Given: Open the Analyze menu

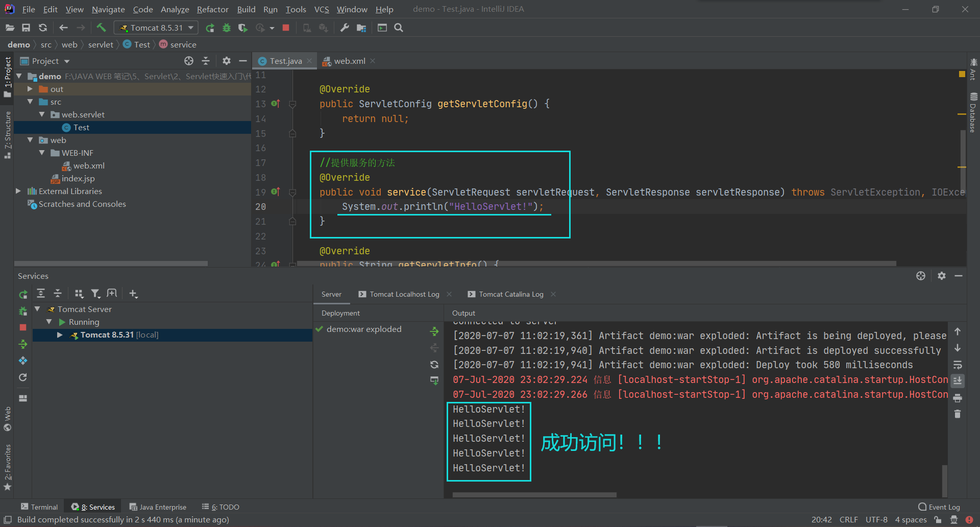Looking at the screenshot, I should 175,9.
